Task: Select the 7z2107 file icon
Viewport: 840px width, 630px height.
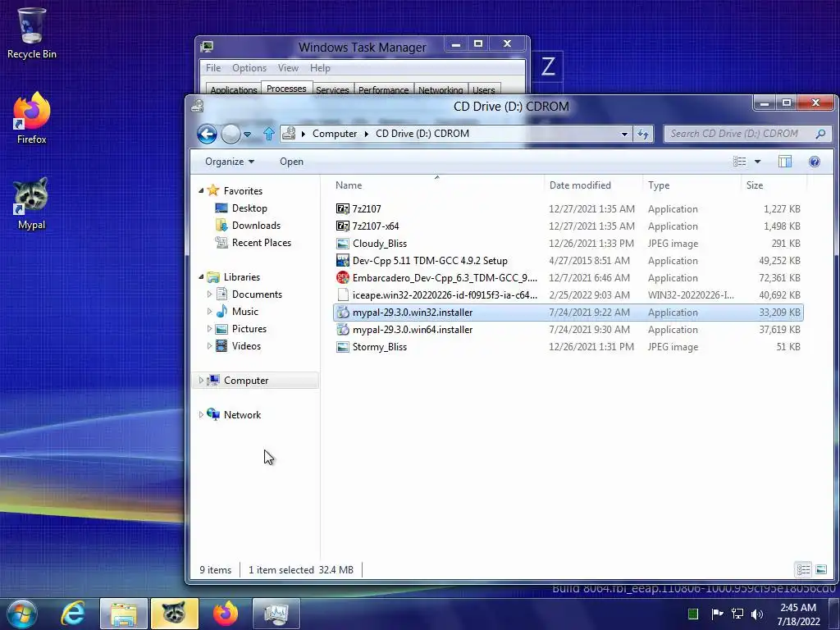Action: pyautogui.click(x=343, y=209)
